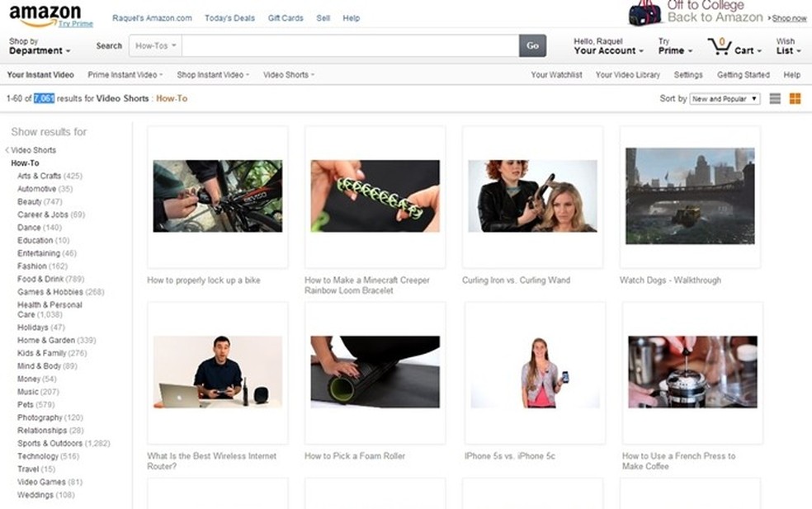Open the bike lock video thumbnail
812x509 pixels.
(x=218, y=196)
